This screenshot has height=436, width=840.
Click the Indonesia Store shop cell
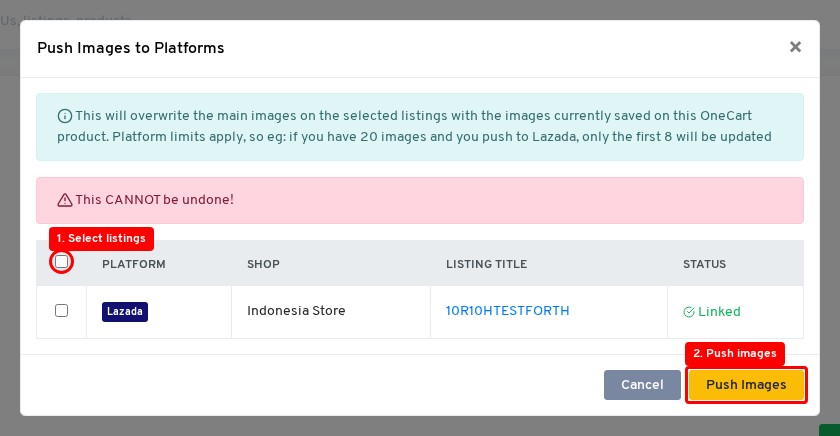(x=296, y=311)
